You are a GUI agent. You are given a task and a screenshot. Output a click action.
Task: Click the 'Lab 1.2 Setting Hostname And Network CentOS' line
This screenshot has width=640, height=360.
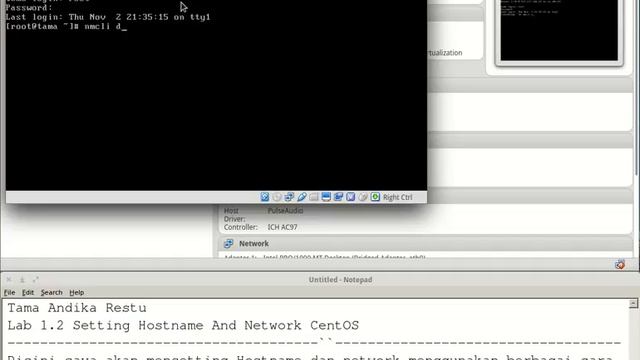(183, 325)
